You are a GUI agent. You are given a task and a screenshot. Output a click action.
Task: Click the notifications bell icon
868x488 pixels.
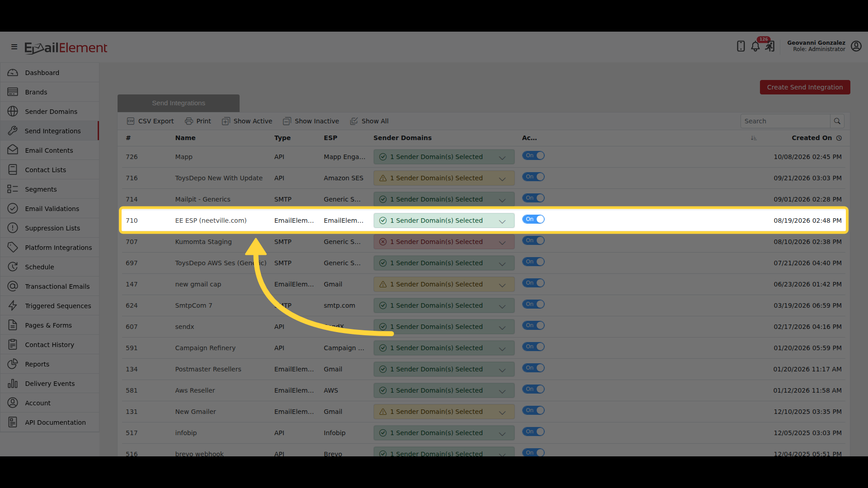click(755, 46)
